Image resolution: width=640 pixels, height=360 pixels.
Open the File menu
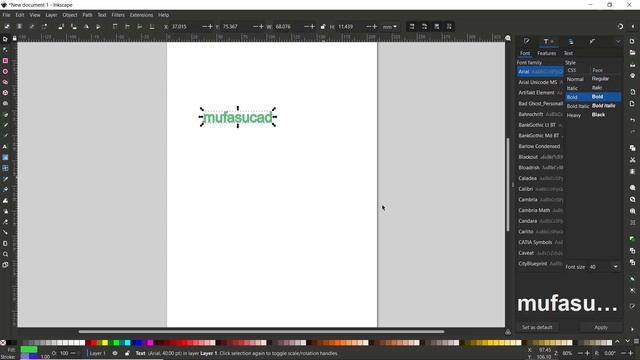(7, 15)
